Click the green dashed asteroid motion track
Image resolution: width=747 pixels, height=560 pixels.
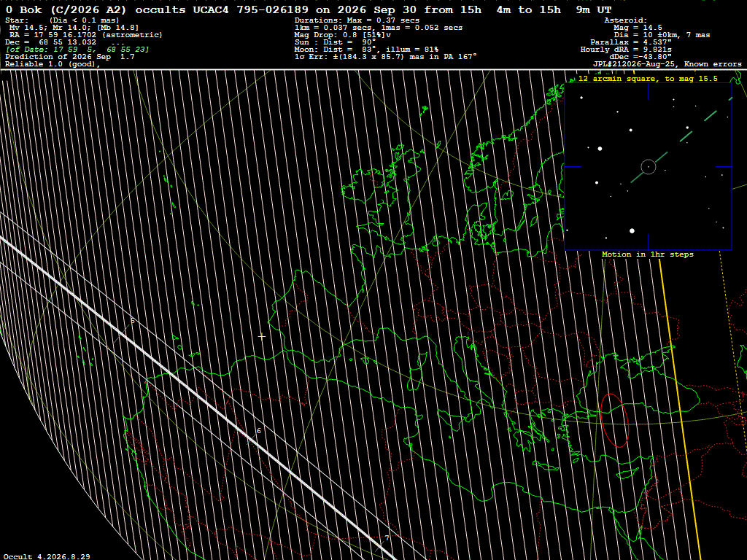point(682,139)
